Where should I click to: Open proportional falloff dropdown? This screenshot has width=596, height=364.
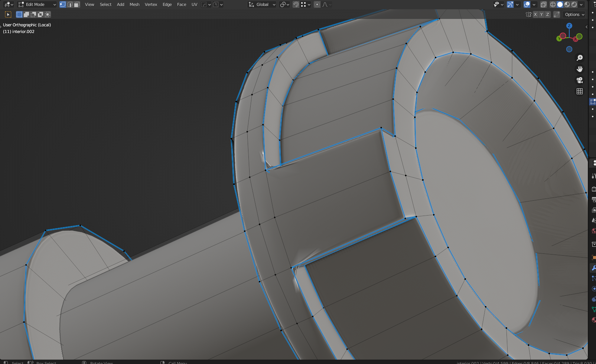click(x=327, y=4)
